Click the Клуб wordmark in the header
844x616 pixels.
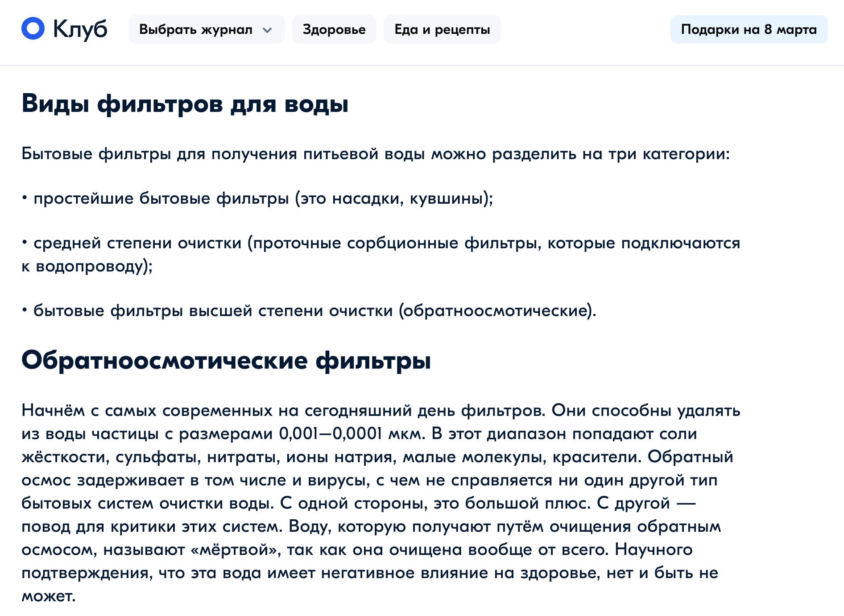coord(80,29)
